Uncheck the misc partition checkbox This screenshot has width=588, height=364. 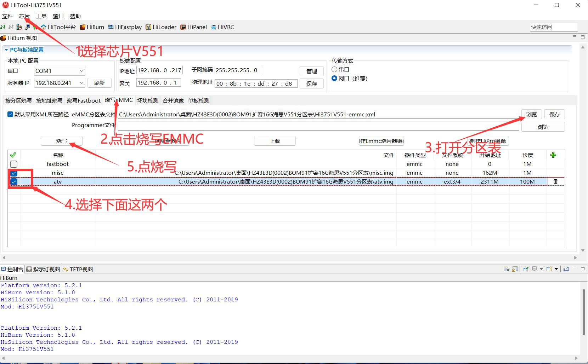click(x=14, y=173)
